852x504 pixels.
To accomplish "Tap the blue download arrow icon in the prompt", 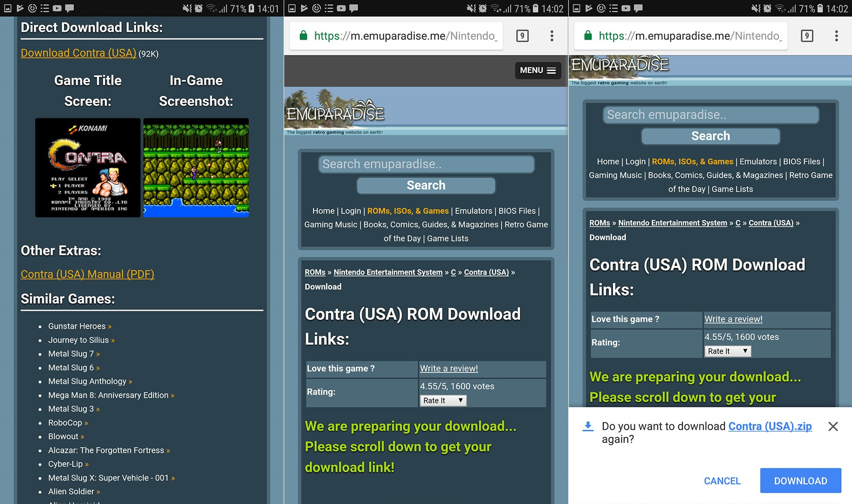I will coord(588,426).
